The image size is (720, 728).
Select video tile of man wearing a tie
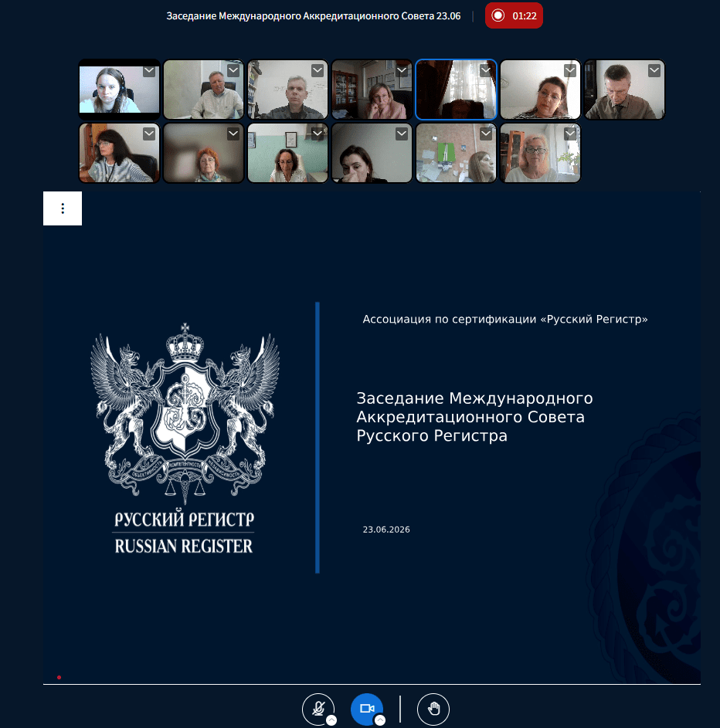click(624, 90)
